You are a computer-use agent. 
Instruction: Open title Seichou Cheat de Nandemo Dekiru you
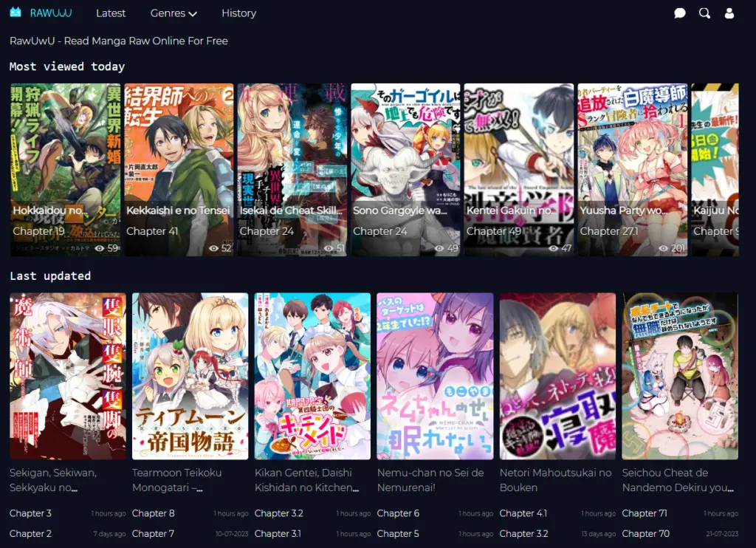(678, 480)
